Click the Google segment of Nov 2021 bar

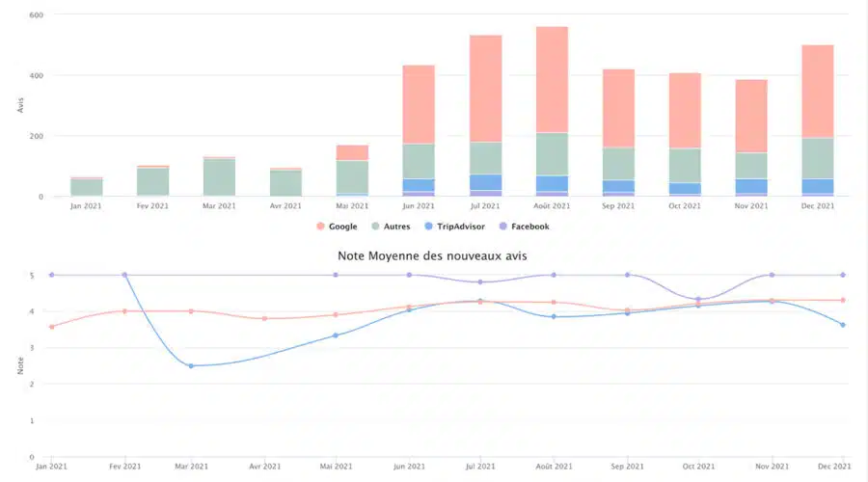[751, 116]
